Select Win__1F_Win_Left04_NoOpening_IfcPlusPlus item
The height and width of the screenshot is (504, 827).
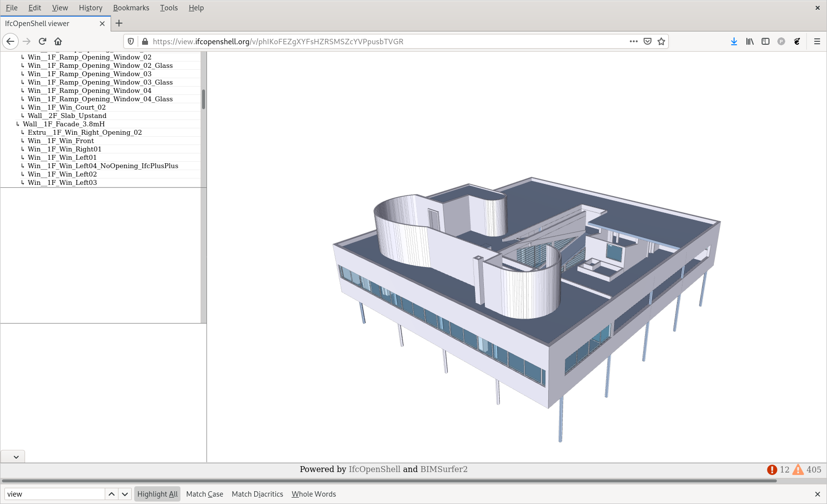coord(103,166)
